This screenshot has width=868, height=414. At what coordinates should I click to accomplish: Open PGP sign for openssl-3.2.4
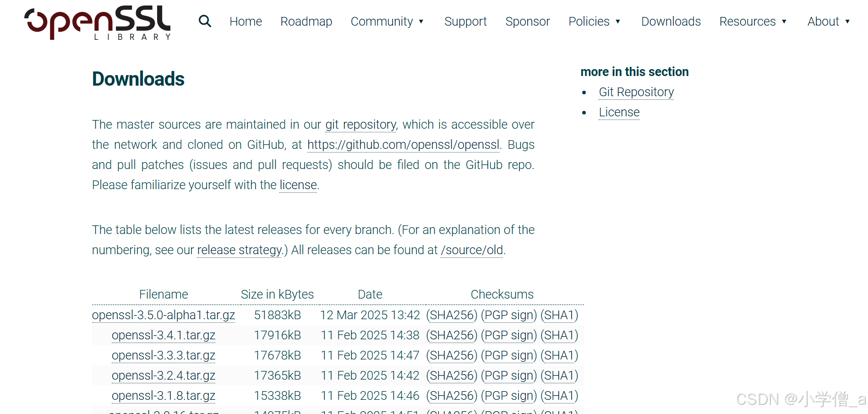click(508, 376)
